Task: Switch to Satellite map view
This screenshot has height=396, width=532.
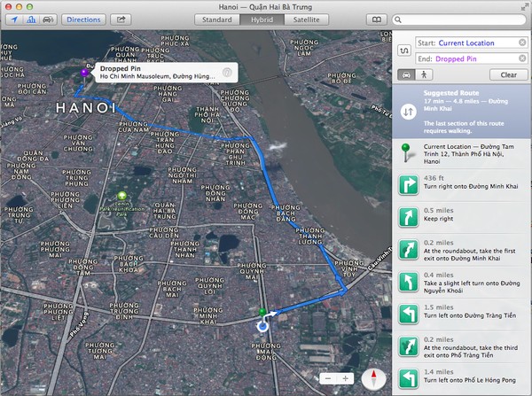Action: (x=306, y=19)
